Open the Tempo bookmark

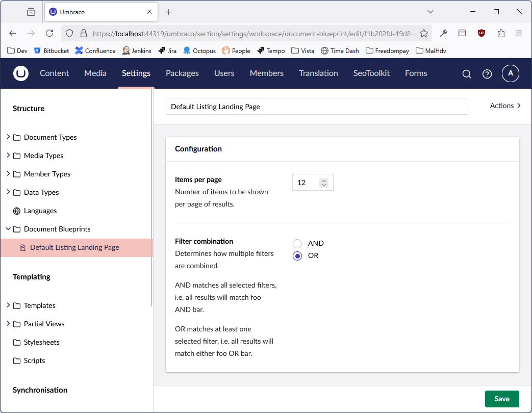click(271, 51)
